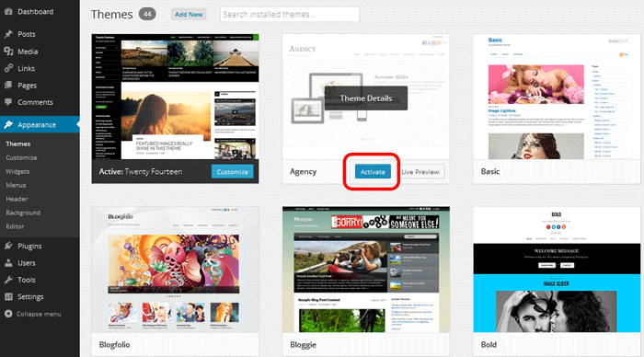Open the Bloggie theme thumbnail

[x=366, y=270]
